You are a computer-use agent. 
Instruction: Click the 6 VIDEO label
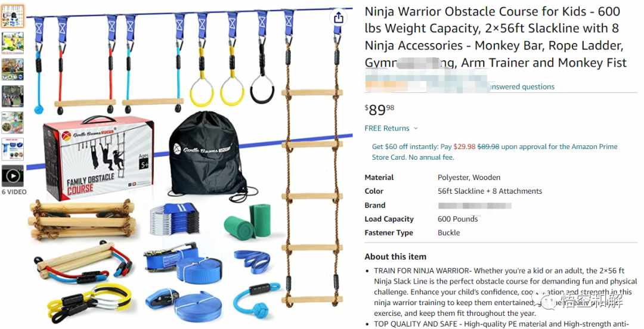(x=14, y=192)
